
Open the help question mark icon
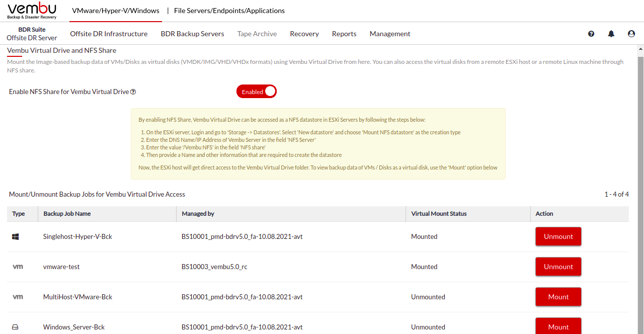click(591, 34)
